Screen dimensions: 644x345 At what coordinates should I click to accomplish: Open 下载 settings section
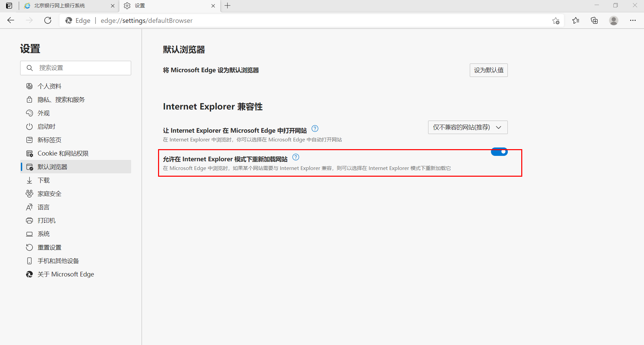coord(76,180)
